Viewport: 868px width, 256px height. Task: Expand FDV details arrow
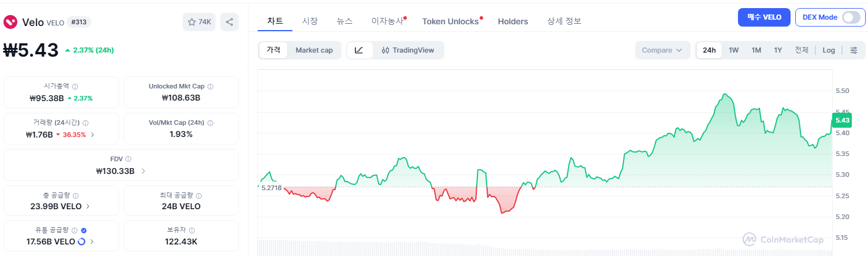[143, 171]
